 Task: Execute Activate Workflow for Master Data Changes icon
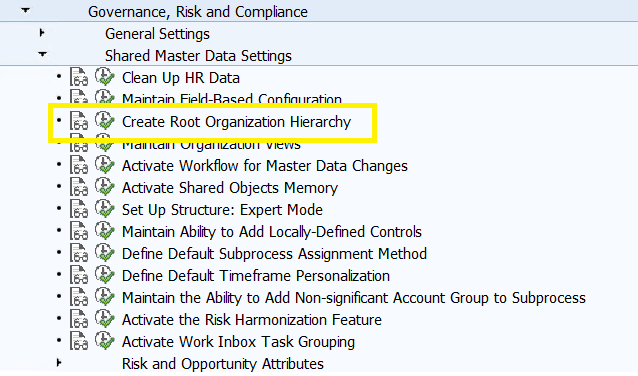[x=105, y=164]
